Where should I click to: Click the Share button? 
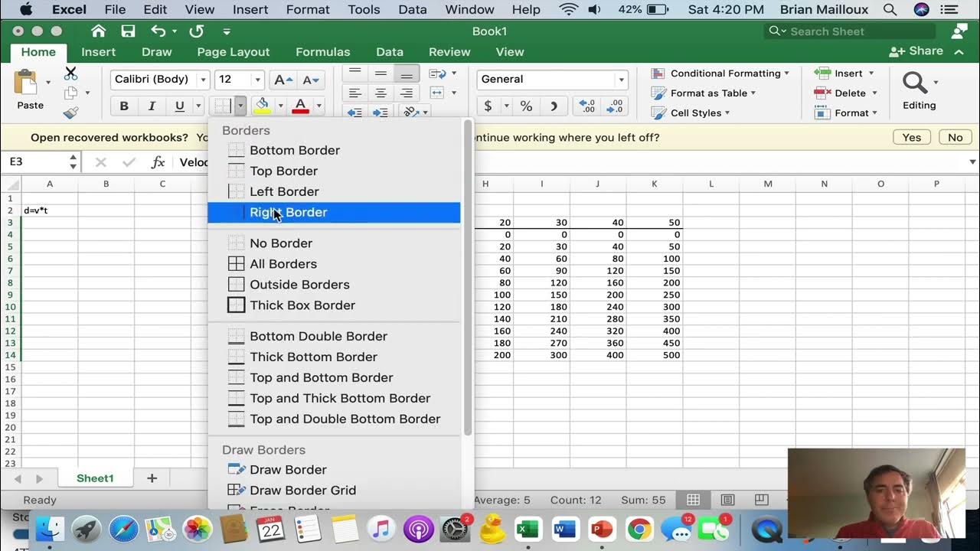click(916, 51)
